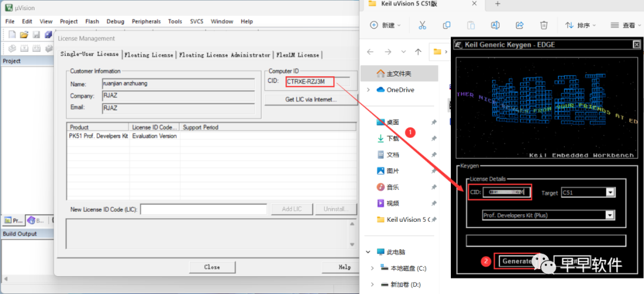The width and height of the screenshot is (644, 294).
Task: Click the pin icon beside 文档
Action: (x=434, y=155)
